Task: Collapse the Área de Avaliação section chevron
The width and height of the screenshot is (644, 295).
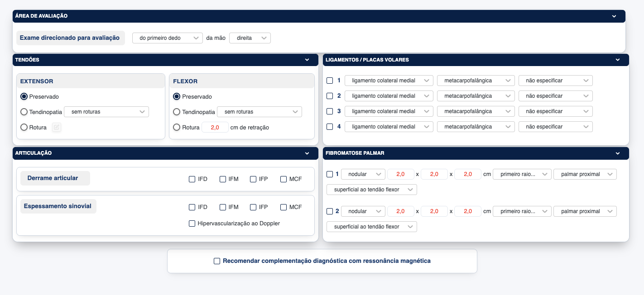Action: pyautogui.click(x=614, y=16)
